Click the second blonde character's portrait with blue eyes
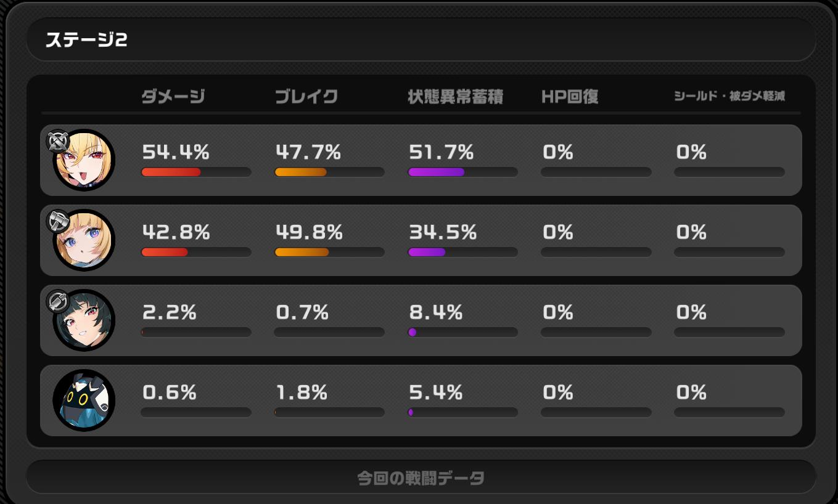This screenshot has width=838, height=504. tap(84, 240)
